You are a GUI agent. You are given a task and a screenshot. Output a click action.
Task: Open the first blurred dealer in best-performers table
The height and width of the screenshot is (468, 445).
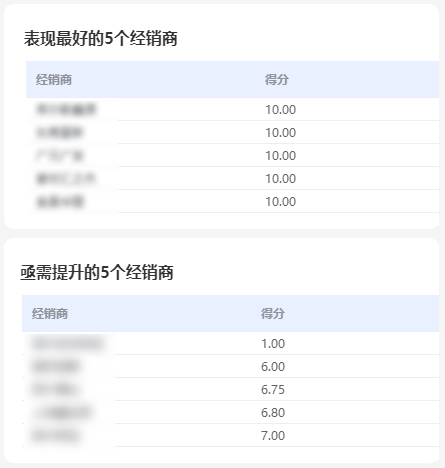pos(66,110)
